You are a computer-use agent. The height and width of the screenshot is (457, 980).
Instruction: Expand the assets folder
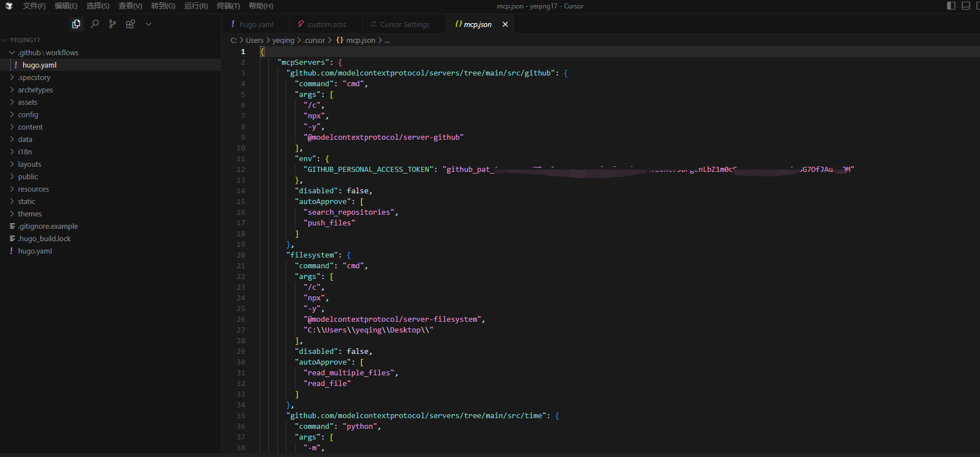[x=111, y=102]
